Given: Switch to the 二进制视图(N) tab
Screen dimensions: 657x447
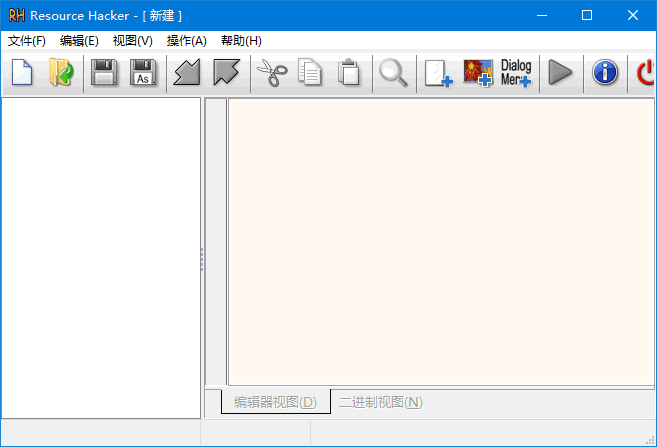Looking at the screenshot, I should point(380,402).
